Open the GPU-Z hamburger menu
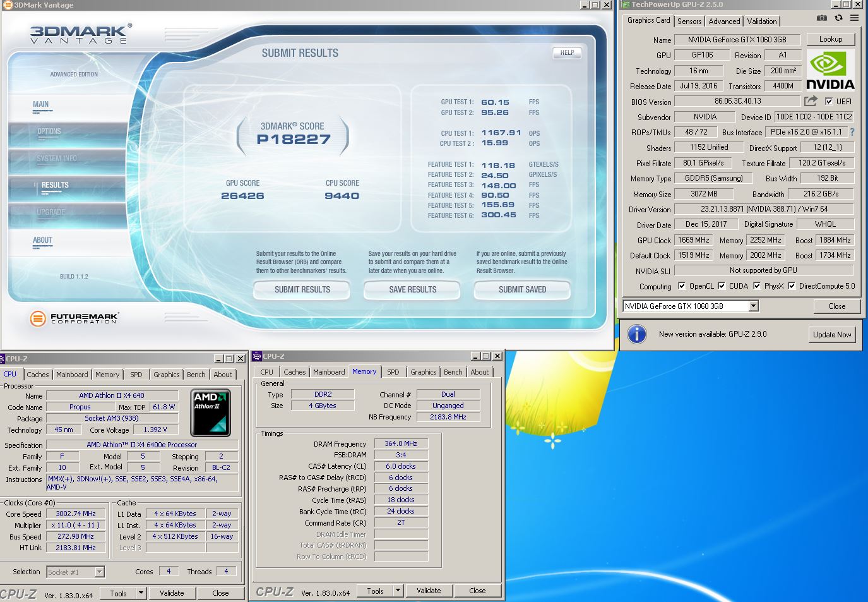This screenshot has height=602, width=868. coord(854,18)
